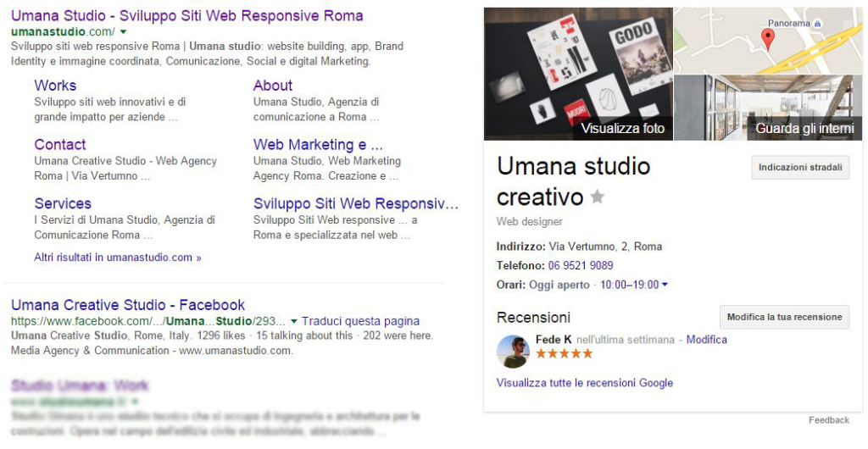Click the red map pin marker
The image size is (868, 449).
point(767,39)
